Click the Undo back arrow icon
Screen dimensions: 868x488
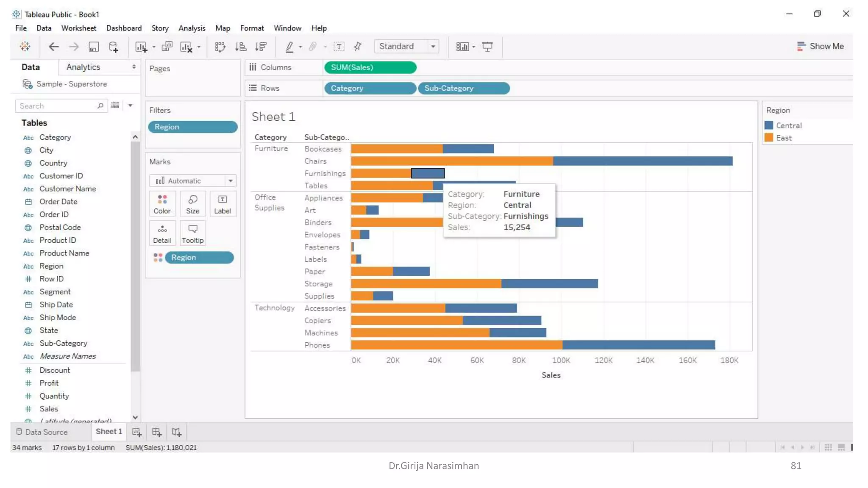point(53,47)
